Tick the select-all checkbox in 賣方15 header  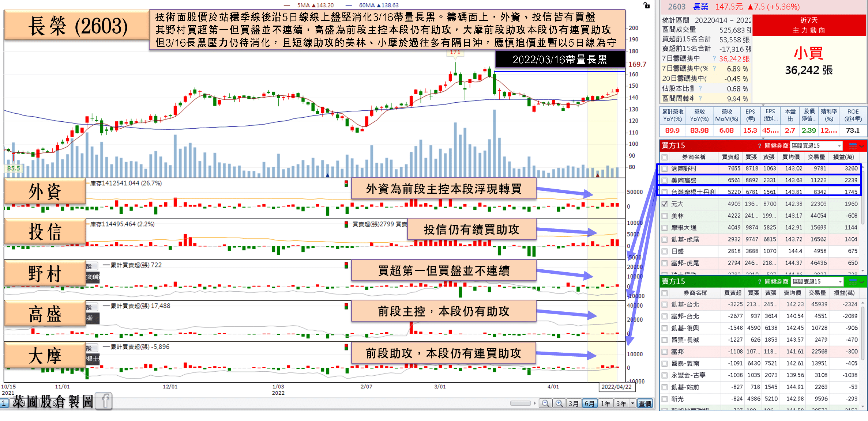point(665,293)
